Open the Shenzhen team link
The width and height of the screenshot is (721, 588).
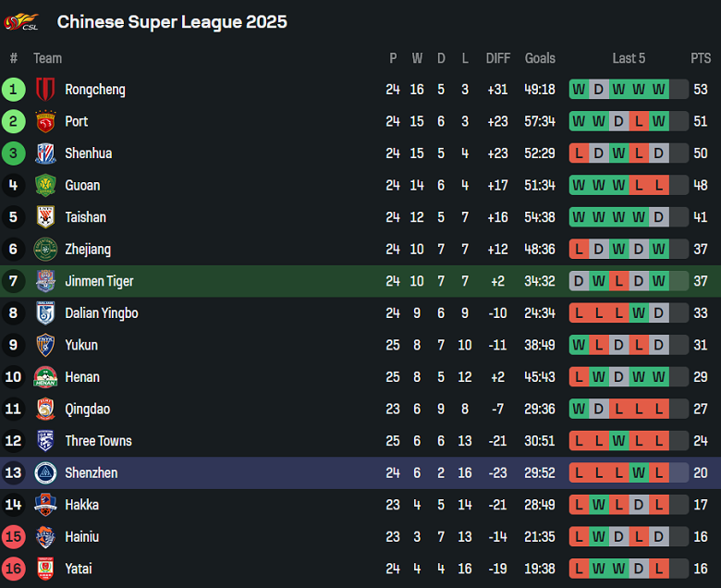(x=91, y=473)
